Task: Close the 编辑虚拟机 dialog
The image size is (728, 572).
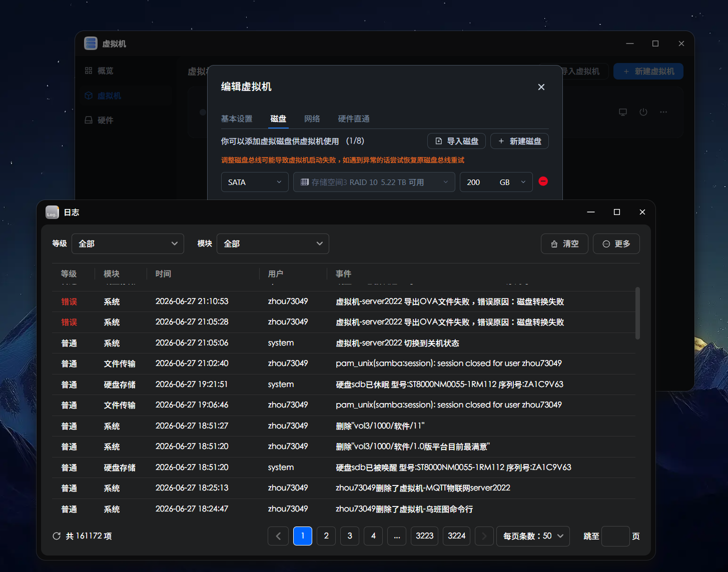Action: [x=541, y=87]
